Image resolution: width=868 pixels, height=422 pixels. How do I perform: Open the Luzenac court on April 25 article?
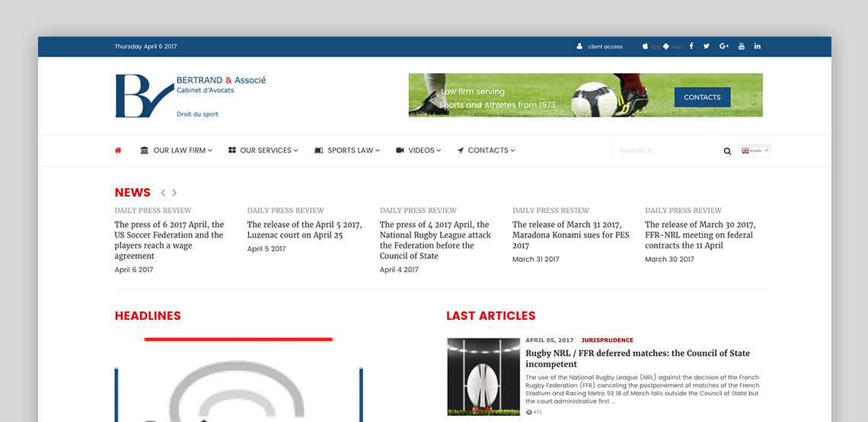pos(305,230)
